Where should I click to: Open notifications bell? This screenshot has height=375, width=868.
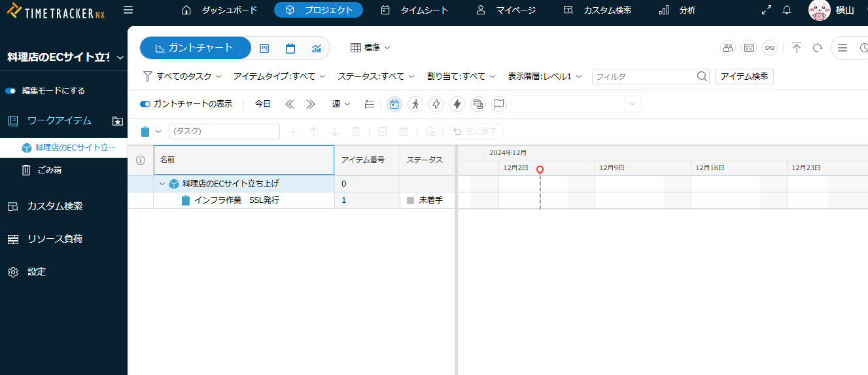(787, 10)
